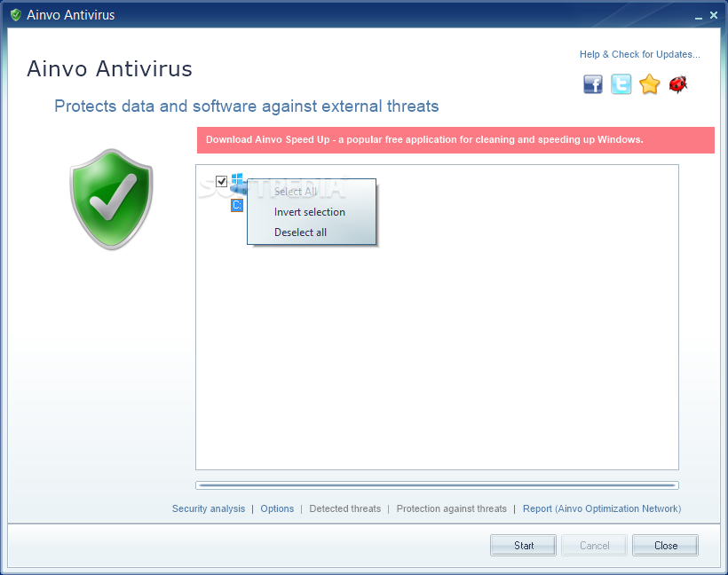Click the ladybug bug report icon
Screen dimensions: 728x575
click(678, 84)
